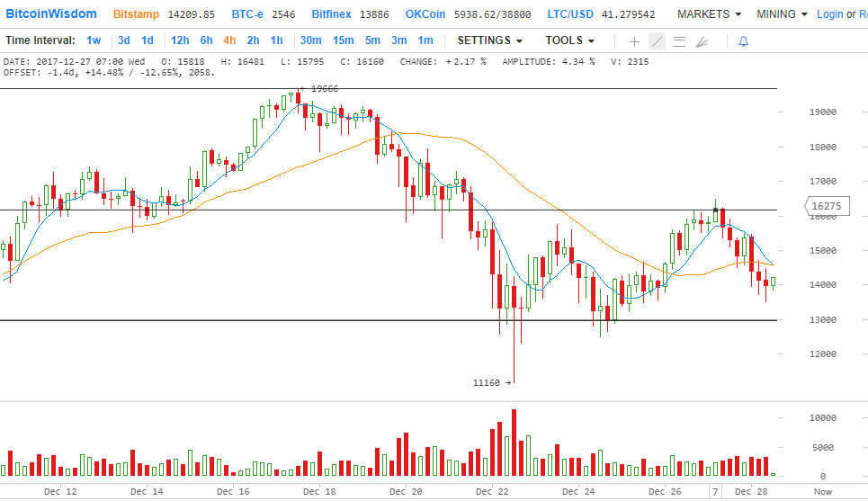Select the Bitfinex market ticker
This screenshot has height=501, width=868.
333,14
